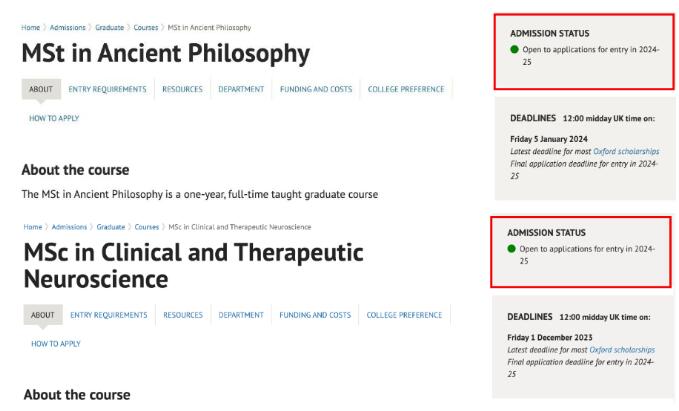Click the MSt in Ancient Philosophy heading
Image resolution: width=679 pixels, height=411 pixels.
click(x=166, y=53)
